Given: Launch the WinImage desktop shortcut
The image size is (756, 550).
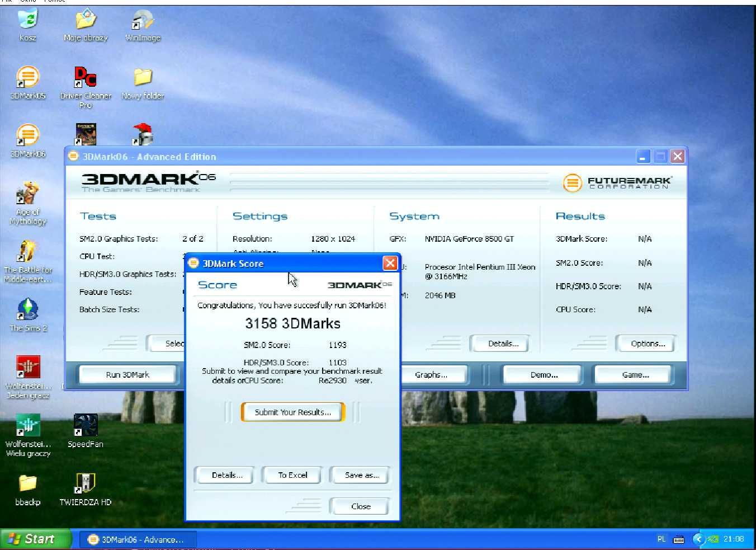Looking at the screenshot, I should 143,25.
